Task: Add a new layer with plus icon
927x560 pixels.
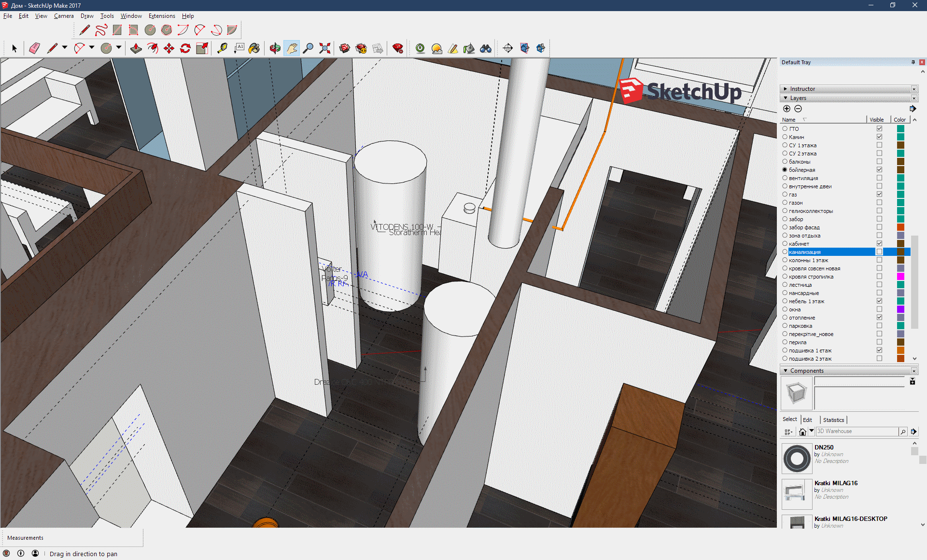Action: tap(787, 109)
